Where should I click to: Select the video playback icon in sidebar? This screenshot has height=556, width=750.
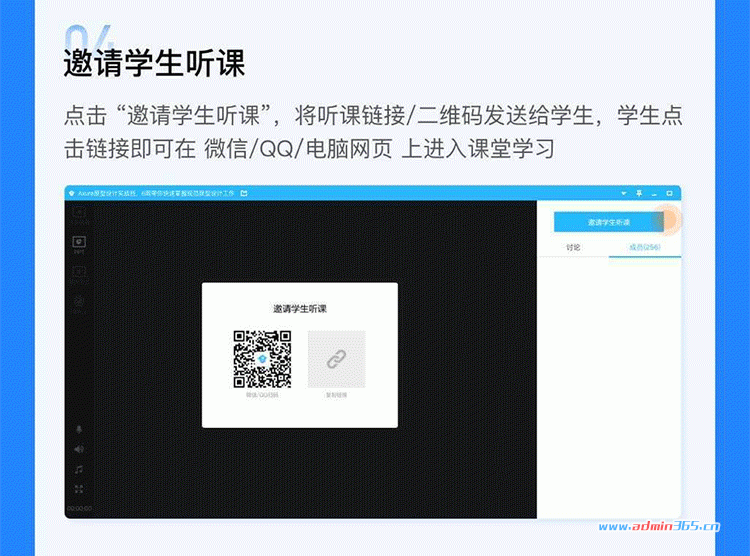[x=79, y=274]
